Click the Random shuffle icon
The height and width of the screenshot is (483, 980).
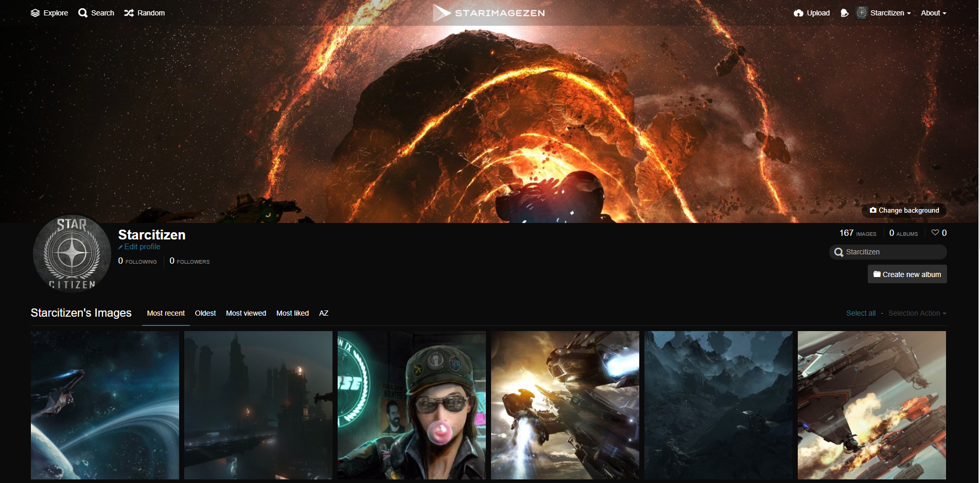pos(129,13)
